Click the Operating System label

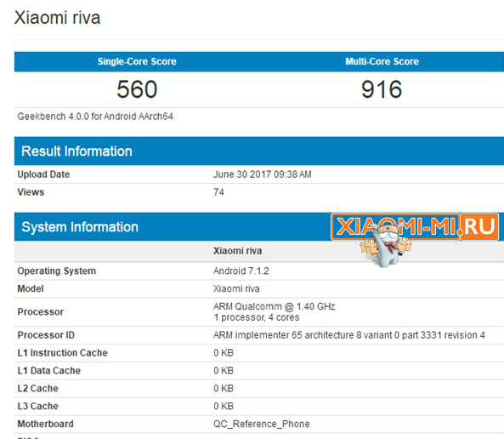click(x=57, y=271)
